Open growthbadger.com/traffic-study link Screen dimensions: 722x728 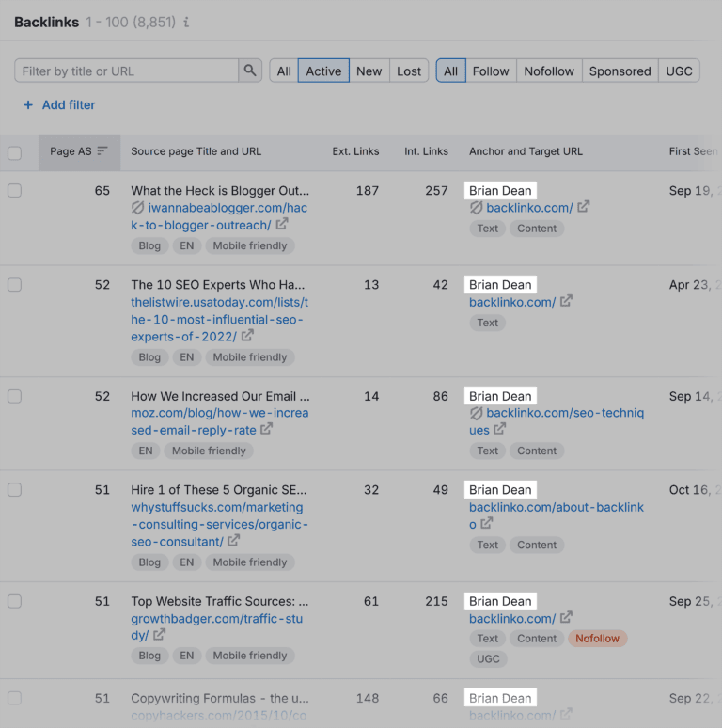pos(216,626)
